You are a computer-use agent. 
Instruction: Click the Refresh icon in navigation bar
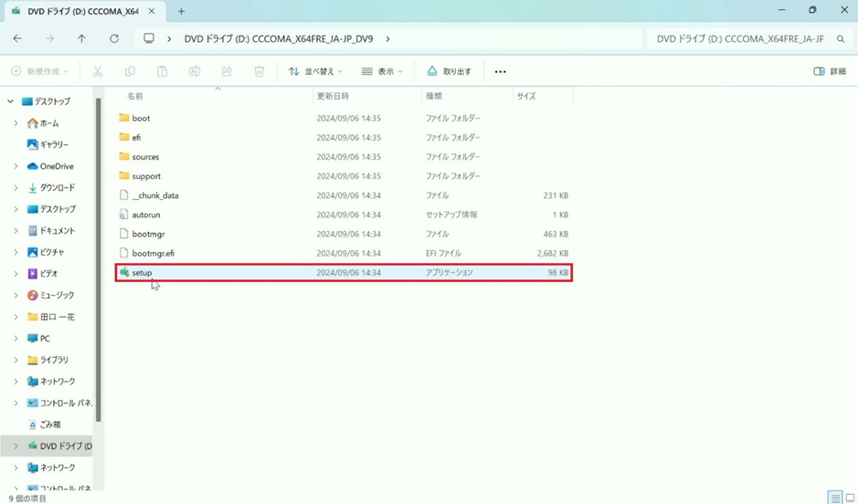click(114, 39)
